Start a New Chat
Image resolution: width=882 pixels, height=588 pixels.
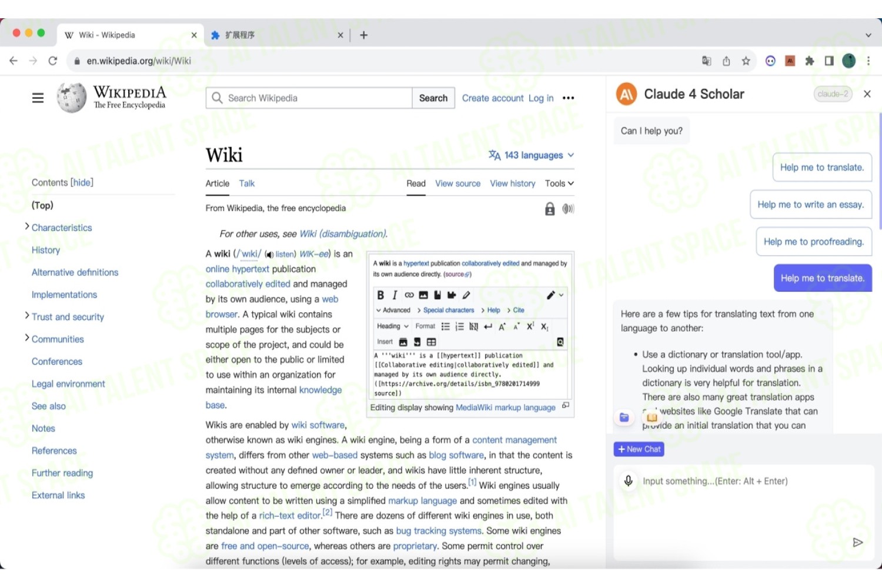(x=639, y=449)
